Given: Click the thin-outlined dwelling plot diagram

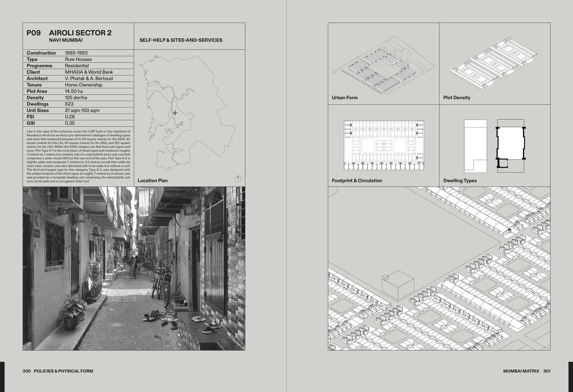Looking at the screenshot, I should [x=475, y=146].
